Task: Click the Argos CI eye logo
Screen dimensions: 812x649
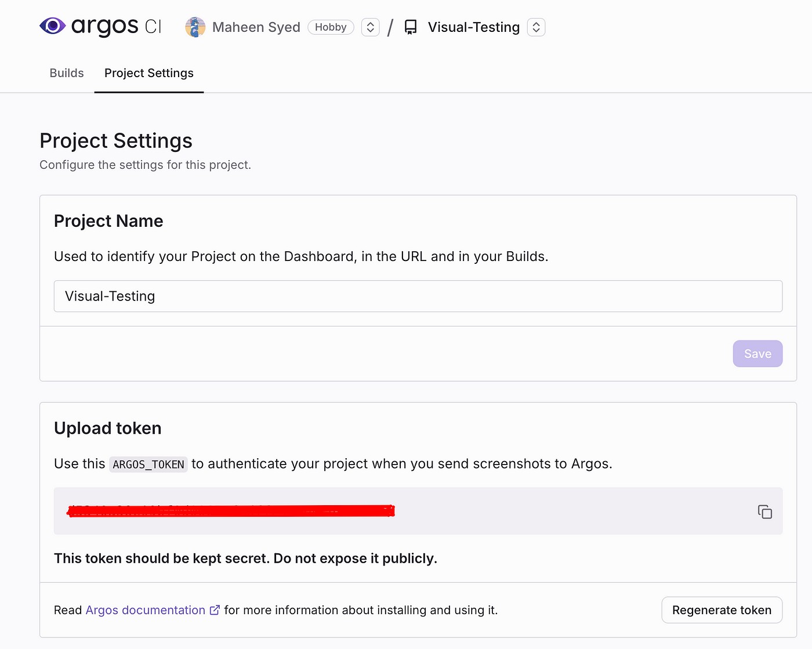Action: tap(53, 26)
